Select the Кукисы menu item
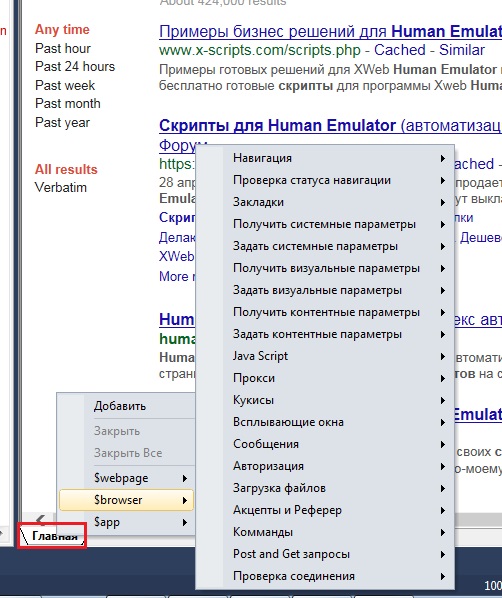This screenshot has height=598, width=502. (325, 400)
